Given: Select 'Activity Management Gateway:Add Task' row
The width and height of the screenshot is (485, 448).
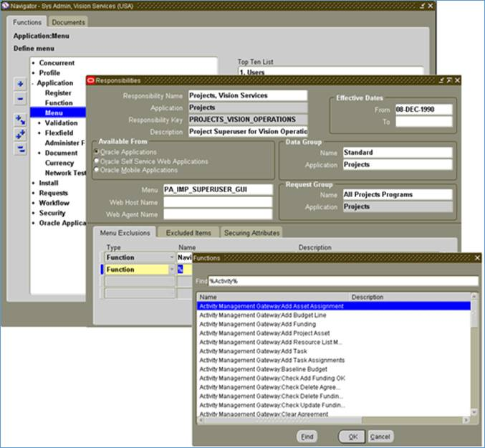Looking at the screenshot, I should 333,351.
